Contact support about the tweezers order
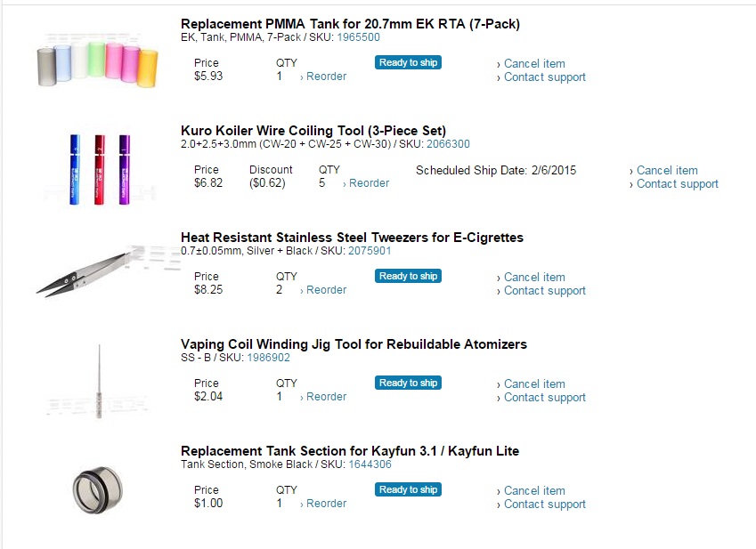 [x=544, y=291]
